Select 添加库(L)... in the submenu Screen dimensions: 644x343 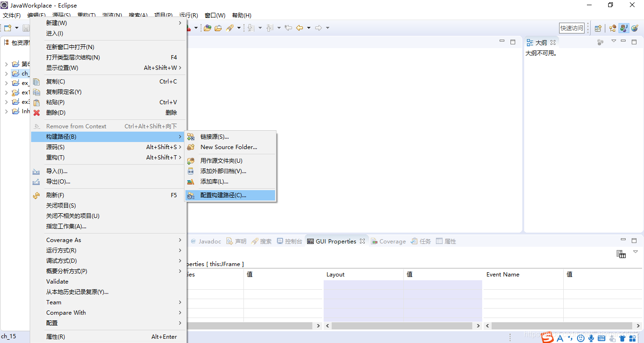point(230,182)
